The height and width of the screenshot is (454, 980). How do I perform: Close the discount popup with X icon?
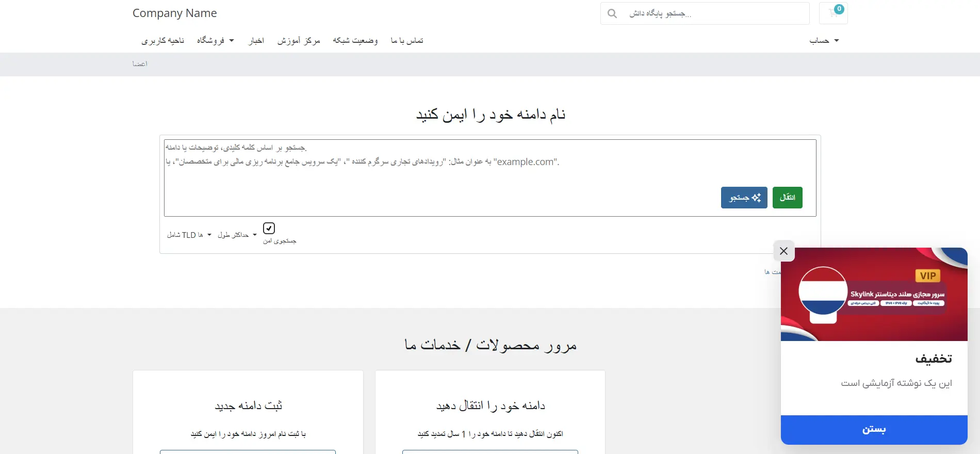783,251
